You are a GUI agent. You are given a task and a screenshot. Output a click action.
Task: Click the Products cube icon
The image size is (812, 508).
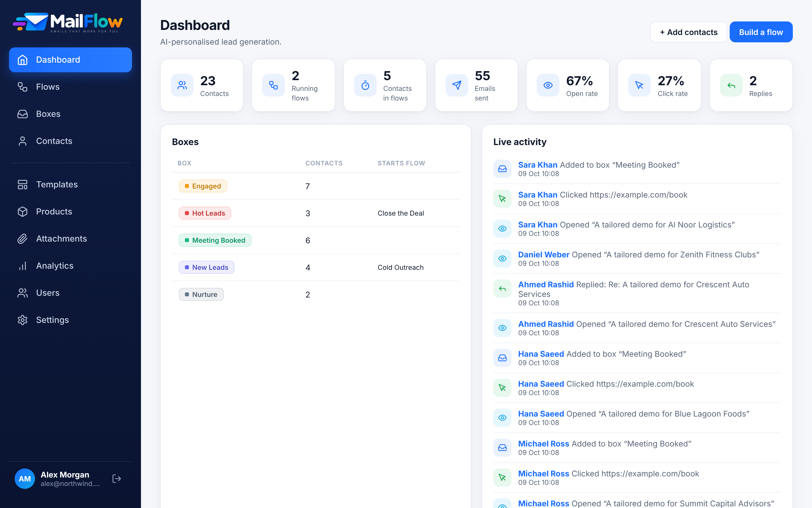[x=23, y=212]
